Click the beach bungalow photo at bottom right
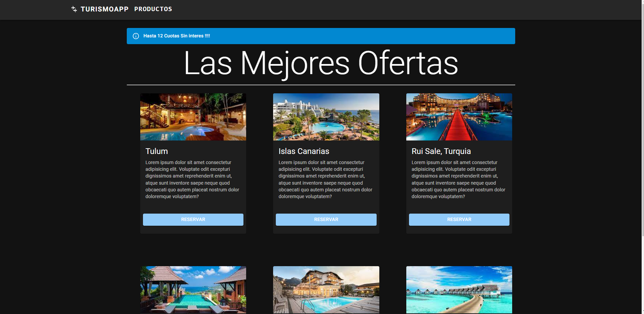644x314 pixels. (459, 290)
